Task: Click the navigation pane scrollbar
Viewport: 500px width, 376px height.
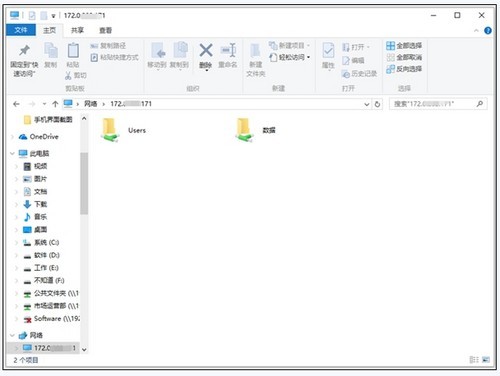Action: (84, 183)
